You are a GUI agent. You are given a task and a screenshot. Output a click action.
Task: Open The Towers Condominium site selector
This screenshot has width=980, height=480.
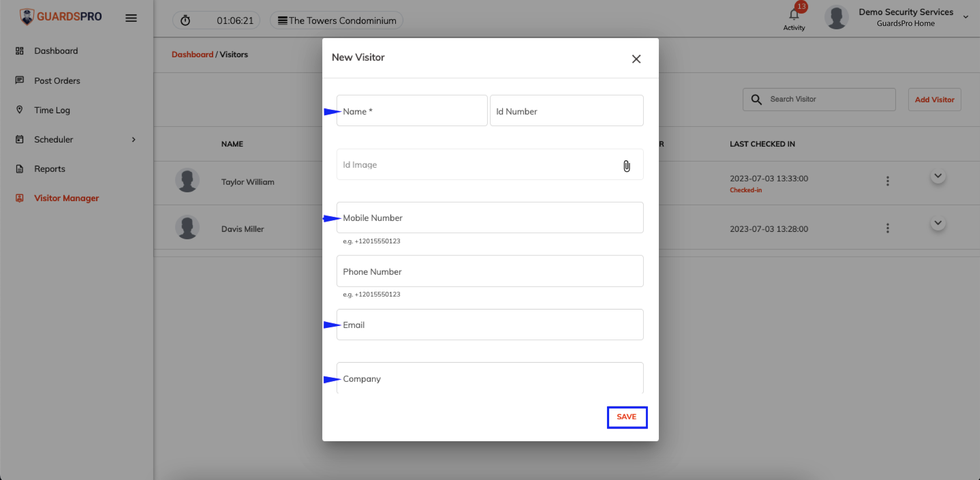(336, 21)
